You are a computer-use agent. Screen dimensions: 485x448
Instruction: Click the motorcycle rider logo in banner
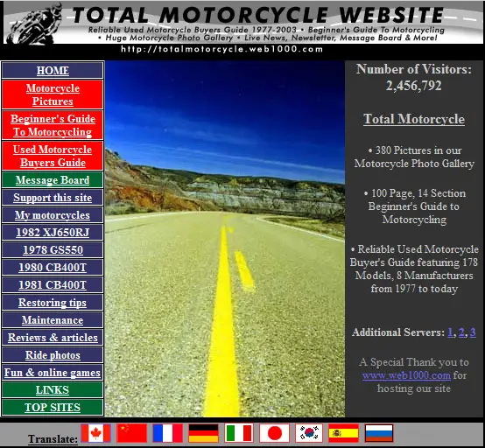coord(34,24)
